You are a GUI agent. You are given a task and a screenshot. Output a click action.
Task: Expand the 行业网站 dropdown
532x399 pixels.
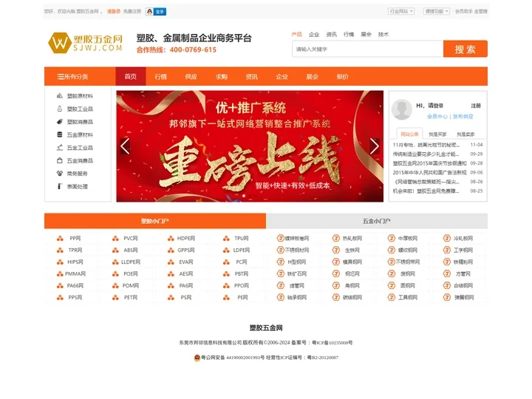coord(401,11)
